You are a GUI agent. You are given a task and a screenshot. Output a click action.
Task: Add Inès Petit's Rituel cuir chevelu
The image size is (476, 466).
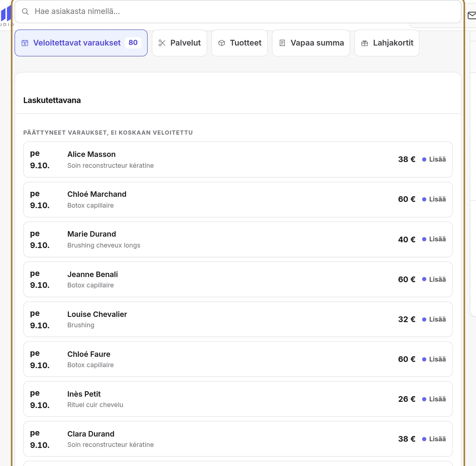[434, 399]
